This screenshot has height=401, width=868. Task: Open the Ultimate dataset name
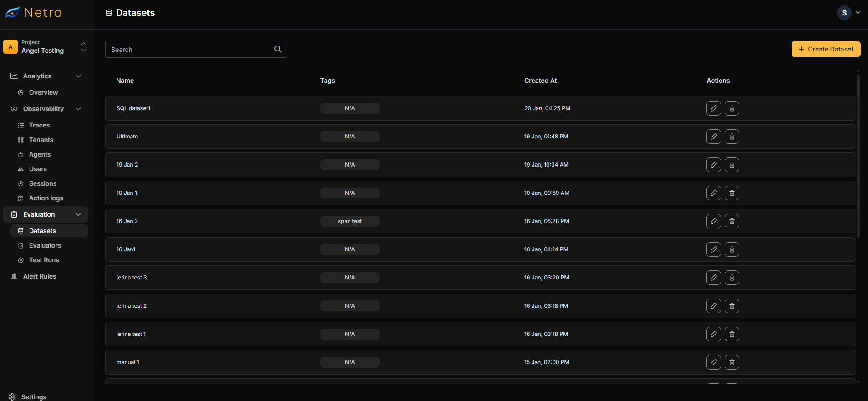tap(127, 137)
